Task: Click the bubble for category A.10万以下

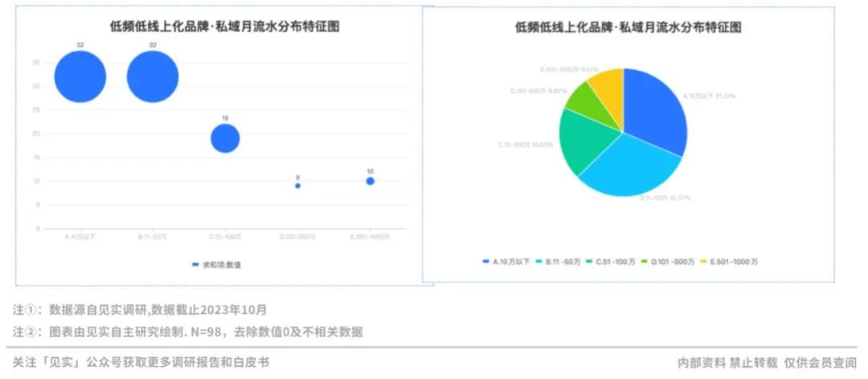Action: (80, 76)
